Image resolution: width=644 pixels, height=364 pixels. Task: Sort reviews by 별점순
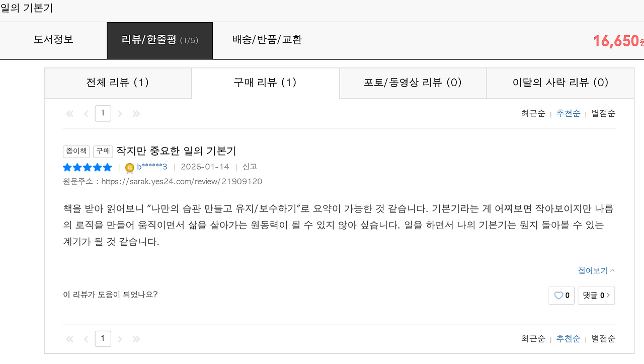603,113
